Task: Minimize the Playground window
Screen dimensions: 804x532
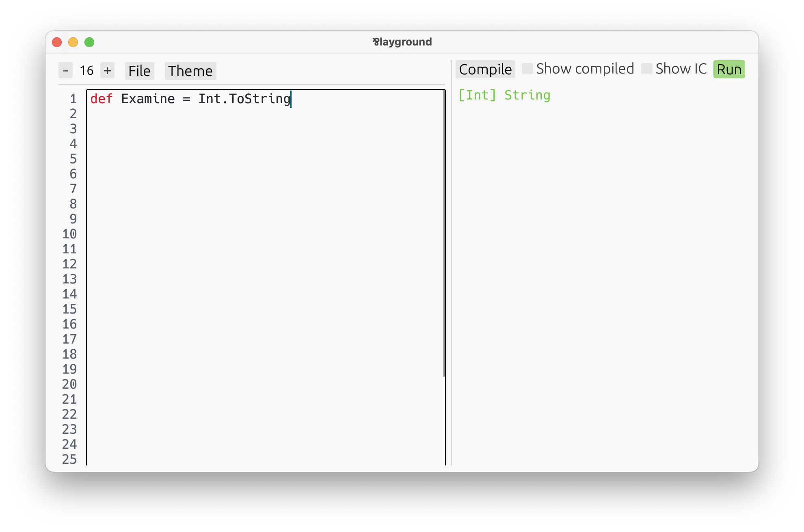Action: coord(73,42)
